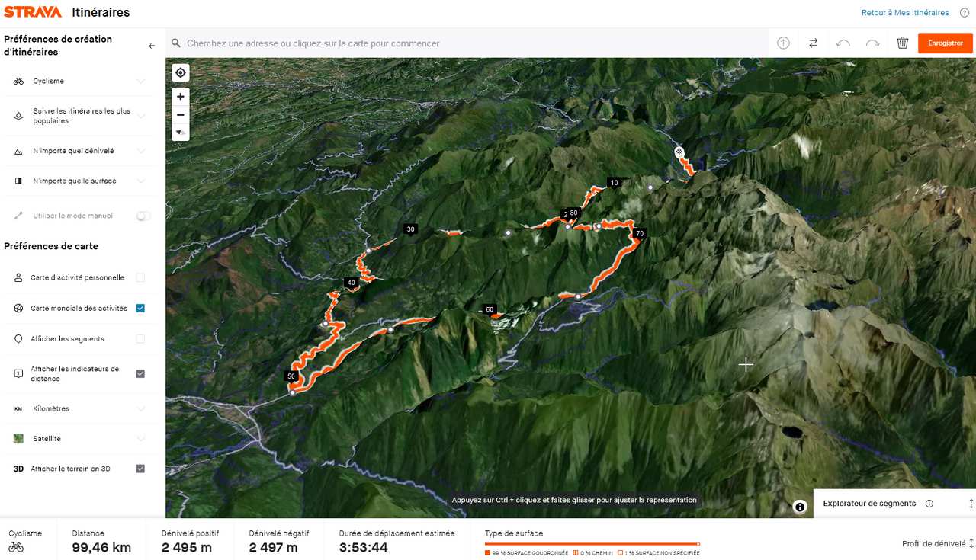This screenshot has width=976, height=560.
Task: Tick the Afficher les segments checkbox
Action: coord(140,339)
